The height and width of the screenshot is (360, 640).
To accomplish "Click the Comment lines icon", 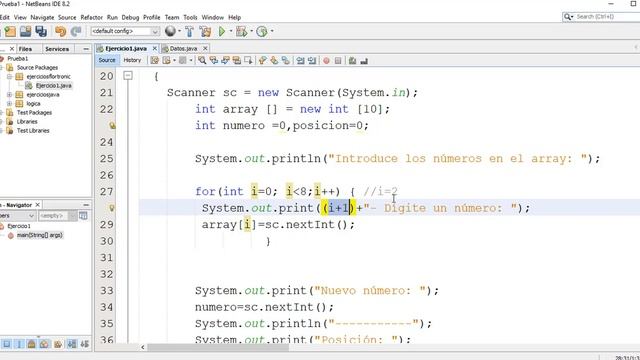I will point(352,61).
